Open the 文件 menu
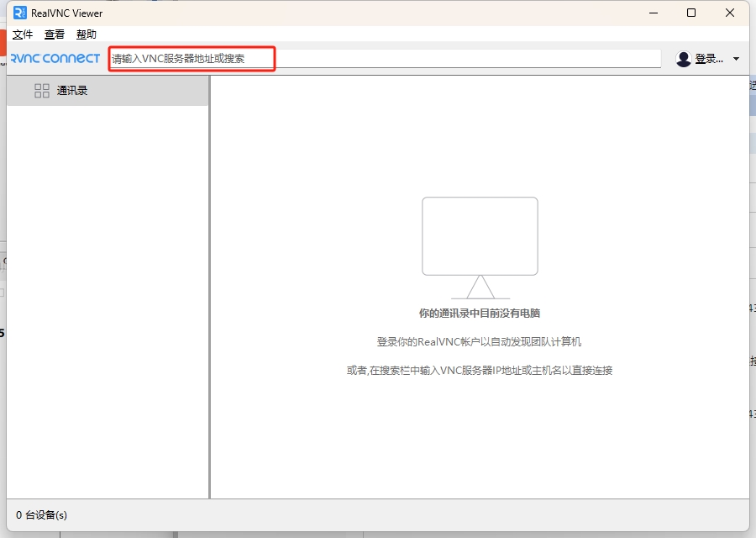The image size is (756, 538). click(23, 34)
